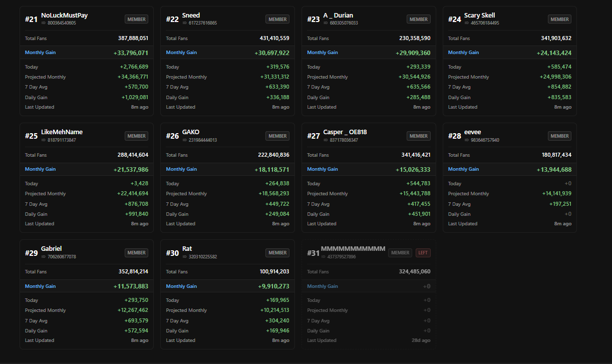Click 7 day average +876,708
612x364 pixels.
136,204
